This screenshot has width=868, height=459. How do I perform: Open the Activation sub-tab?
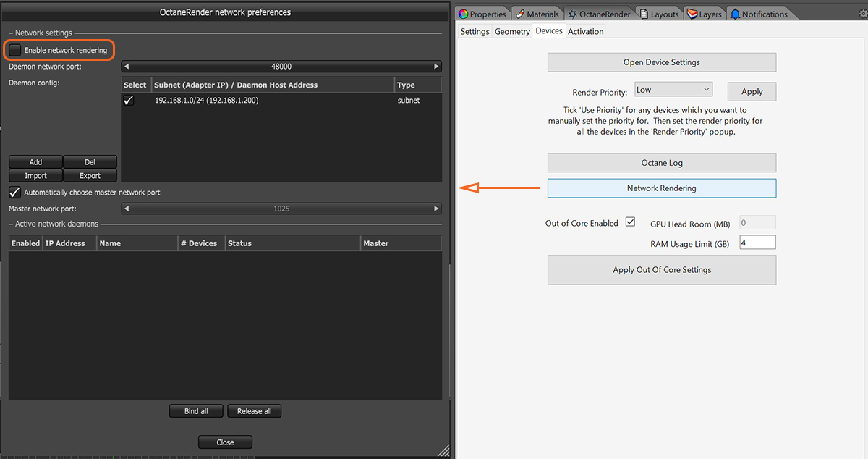[x=586, y=31]
